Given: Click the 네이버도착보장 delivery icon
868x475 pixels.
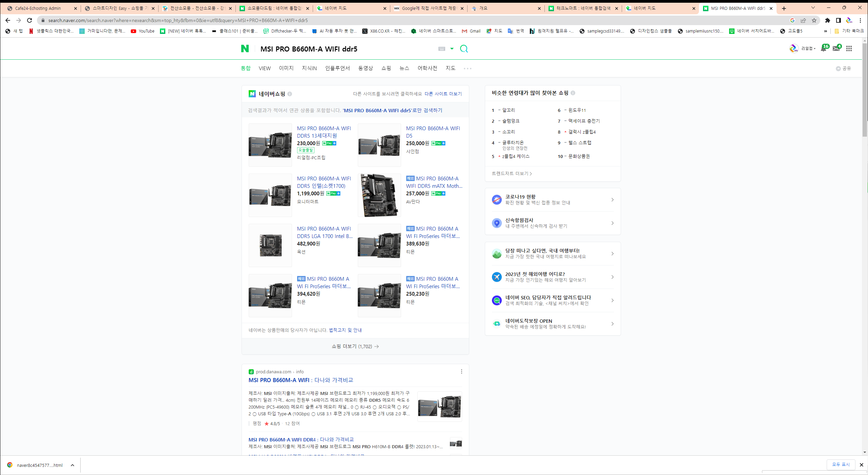Looking at the screenshot, I should (497, 324).
